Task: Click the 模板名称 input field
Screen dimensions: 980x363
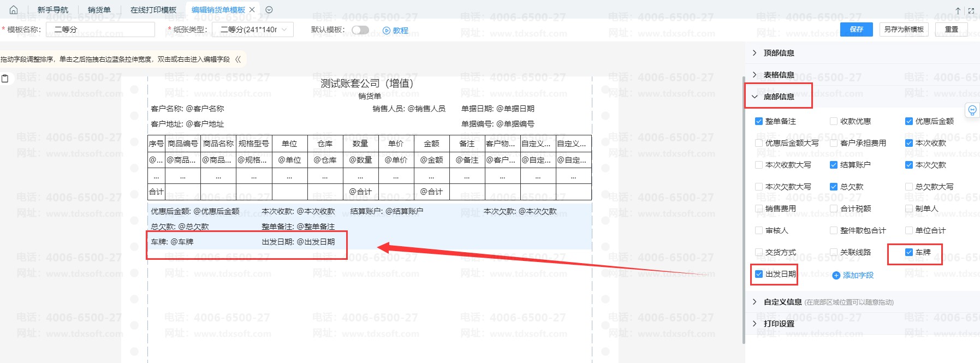Action: click(x=100, y=29)
